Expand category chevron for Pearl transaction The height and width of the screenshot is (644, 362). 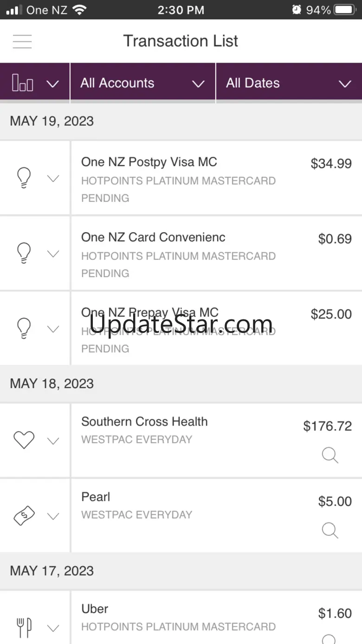point(53,516)
